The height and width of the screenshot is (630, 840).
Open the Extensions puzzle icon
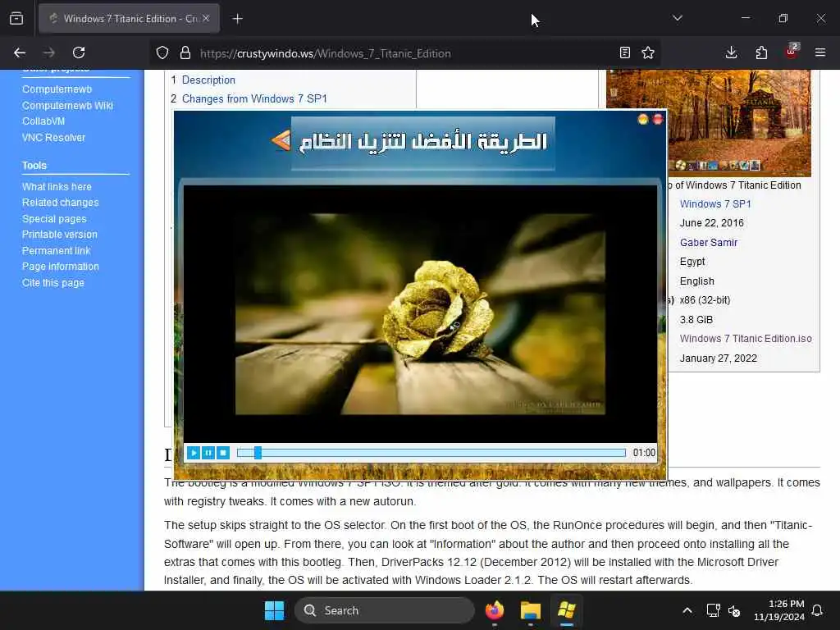pos(761,52)
